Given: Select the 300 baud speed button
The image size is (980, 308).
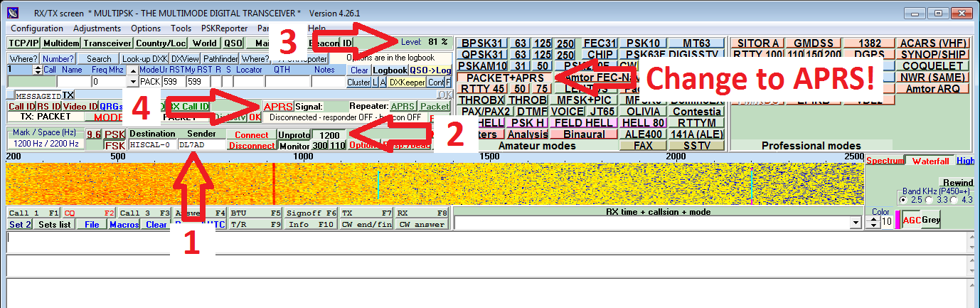Looking at the screenshot, I should [321, 145].
